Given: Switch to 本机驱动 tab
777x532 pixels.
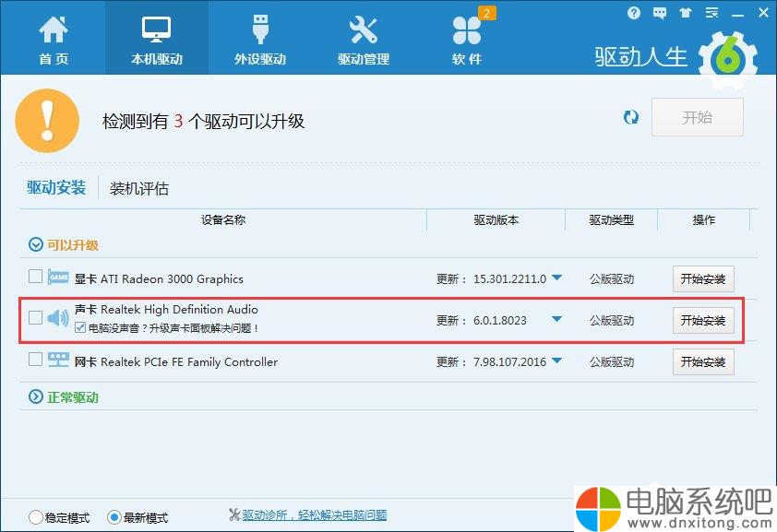Looking at the screenshot, I should (157, 38).
